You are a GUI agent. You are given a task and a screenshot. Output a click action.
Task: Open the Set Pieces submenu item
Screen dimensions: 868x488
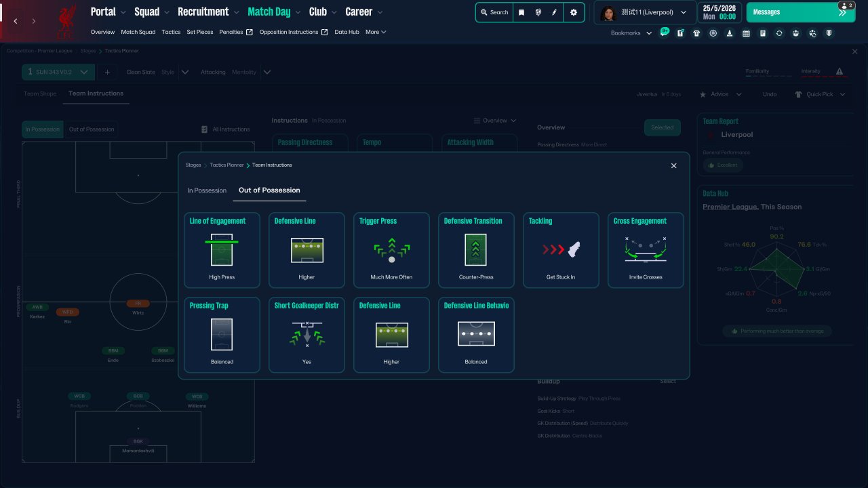pos(200,32)
